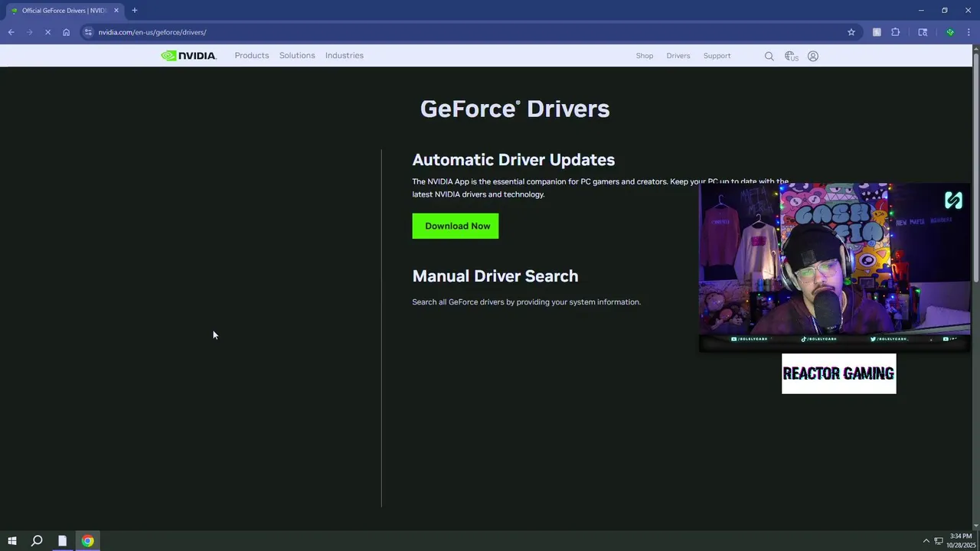Open the Industries menu
Image resolution: width=980 pixels, height=551 pixels.
point(345,56)
